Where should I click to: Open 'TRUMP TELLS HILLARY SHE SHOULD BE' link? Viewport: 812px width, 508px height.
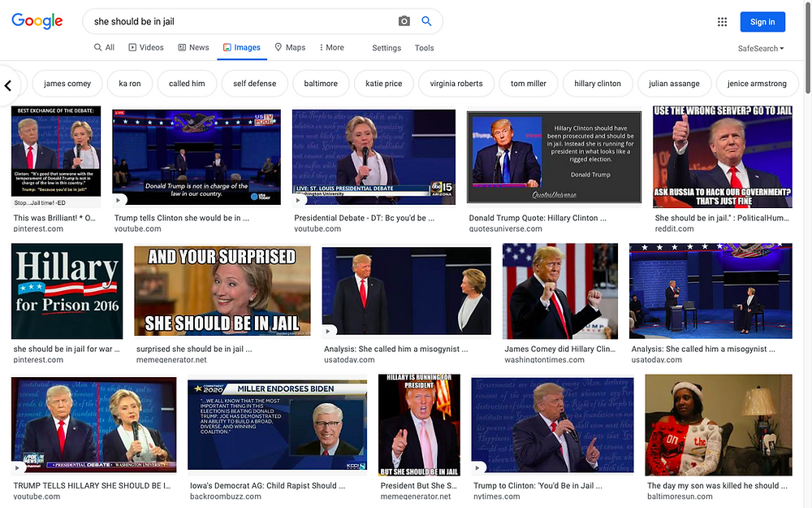coord(92,486)
